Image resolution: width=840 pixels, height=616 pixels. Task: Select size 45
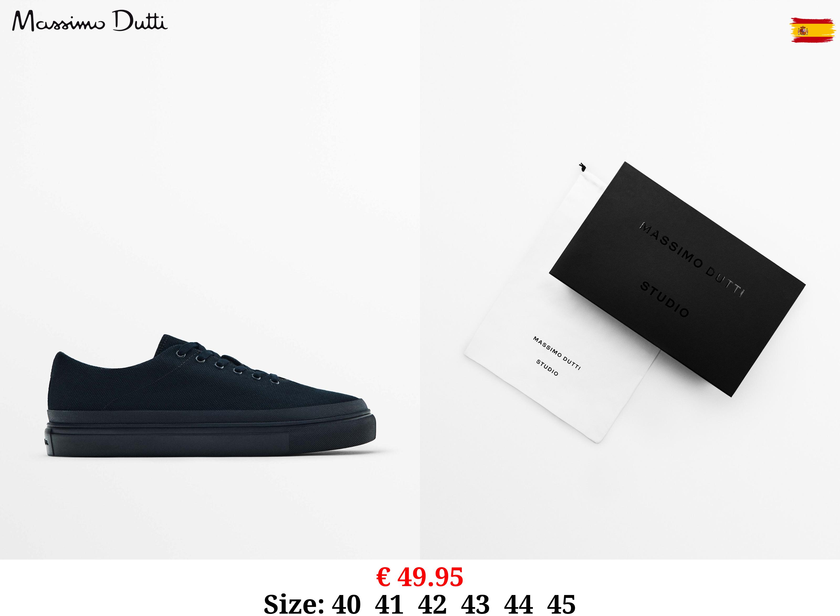(x=561, y=604)
